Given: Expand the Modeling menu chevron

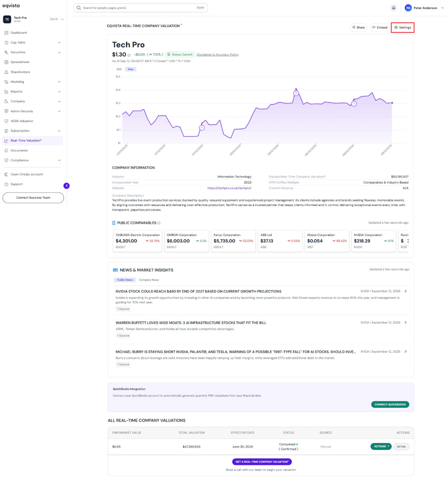Looking at the screenshot, I should point(59,82).
